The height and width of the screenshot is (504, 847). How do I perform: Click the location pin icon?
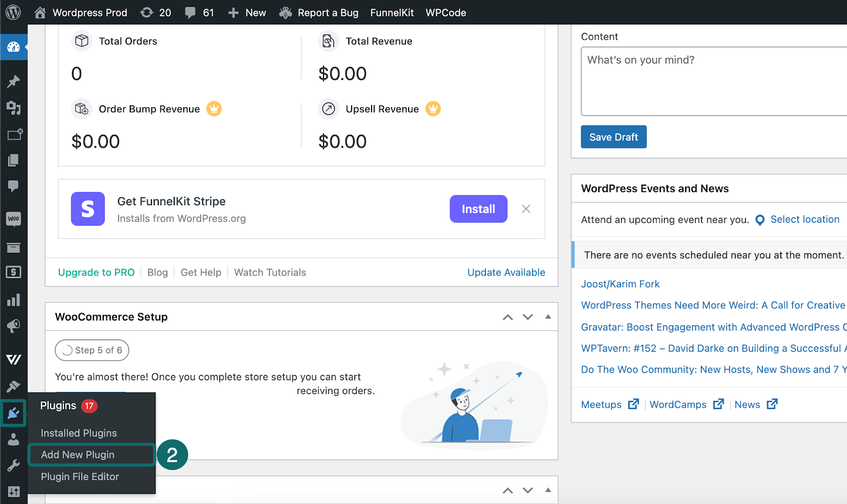(x=760, y=220)
